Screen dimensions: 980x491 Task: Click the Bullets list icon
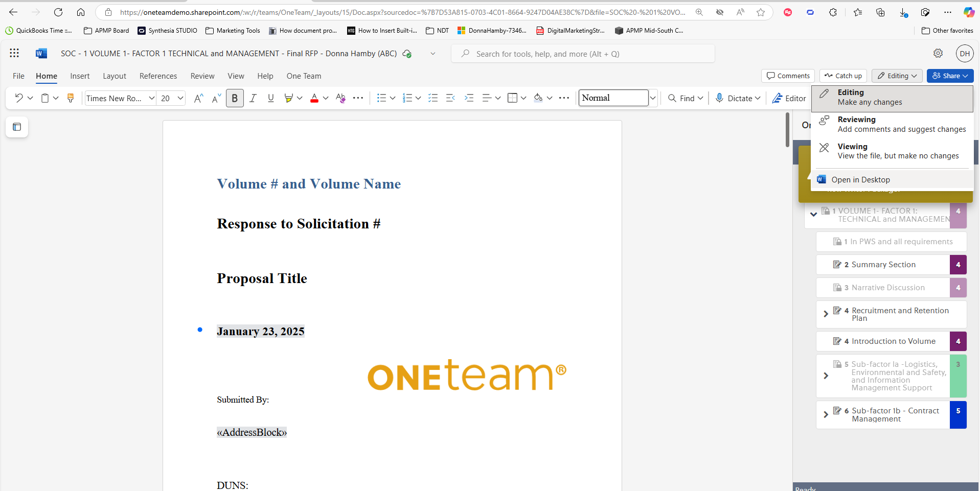381,98
